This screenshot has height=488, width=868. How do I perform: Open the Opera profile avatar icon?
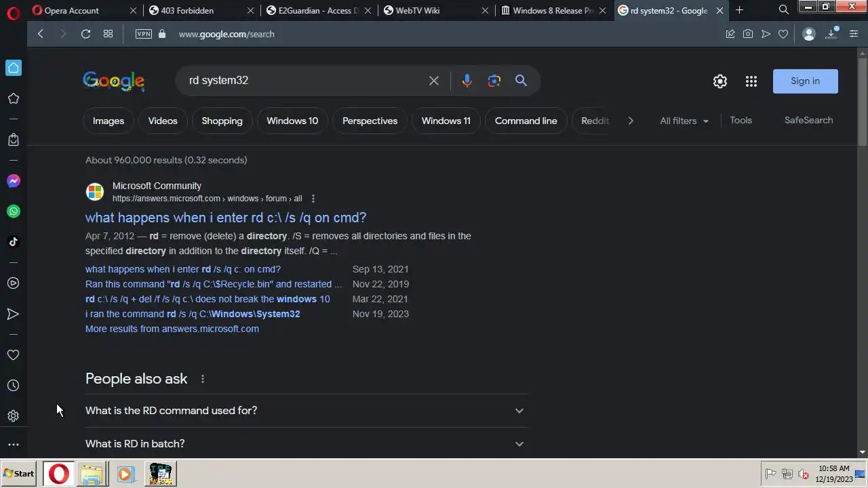pos(808,34)
